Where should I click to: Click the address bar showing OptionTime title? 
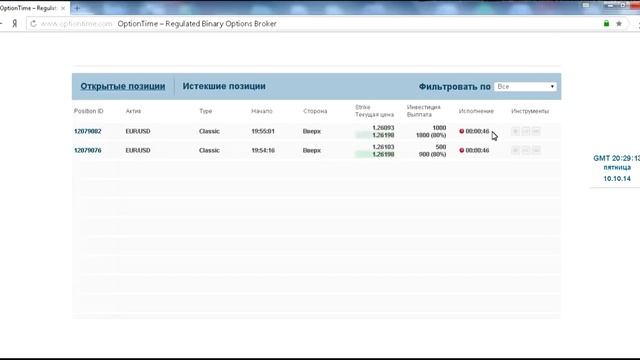click(314, 24)
